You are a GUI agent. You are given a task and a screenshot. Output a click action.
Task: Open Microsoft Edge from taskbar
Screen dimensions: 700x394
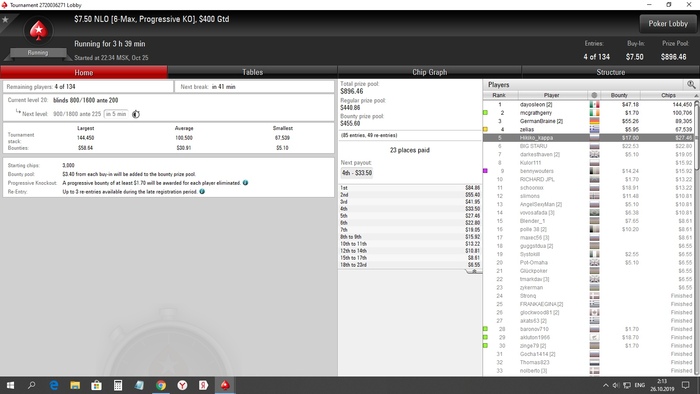pos(54,385)
